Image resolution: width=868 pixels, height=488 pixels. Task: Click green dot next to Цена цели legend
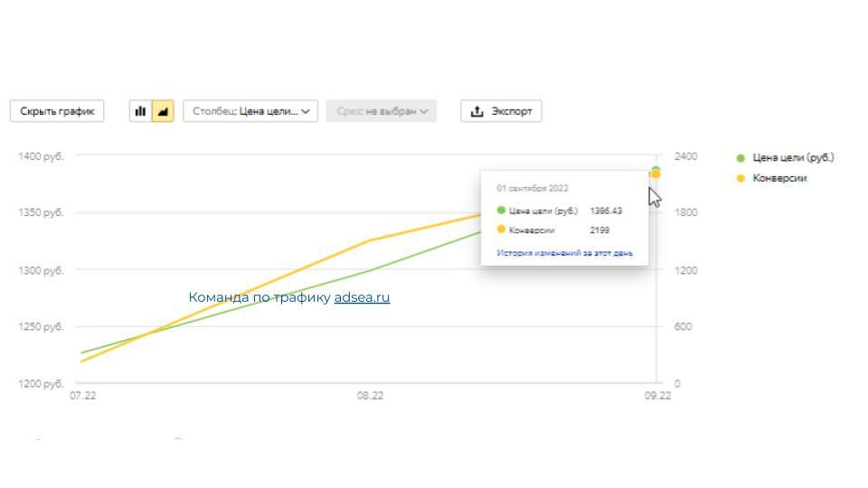tap(741, 158)
